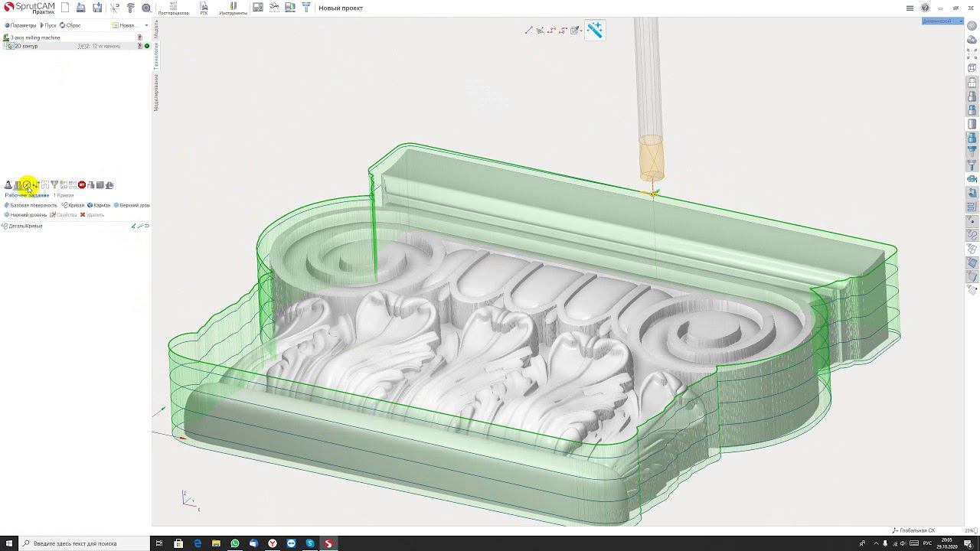Click the taskbar search field
980x551 pixels.
click(84, 543)
